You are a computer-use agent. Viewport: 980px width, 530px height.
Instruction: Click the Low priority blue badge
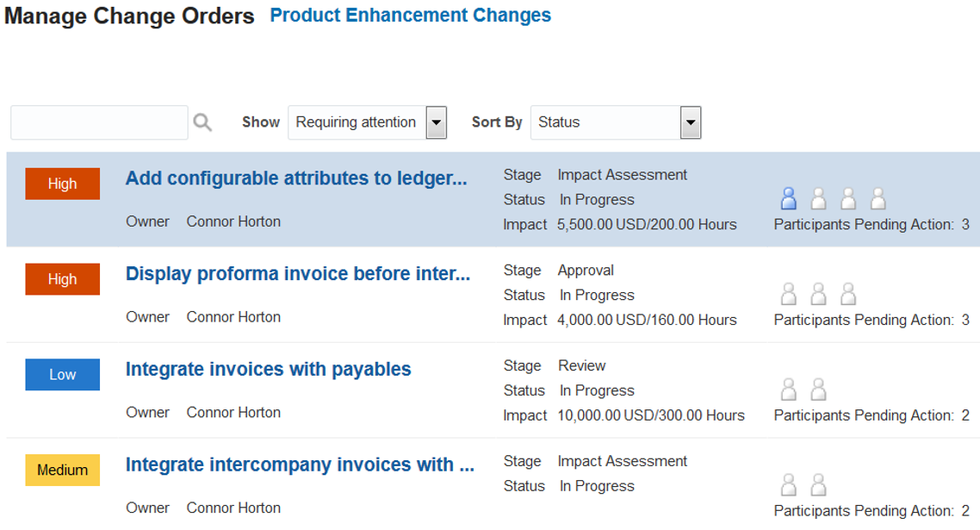[62, 375]
